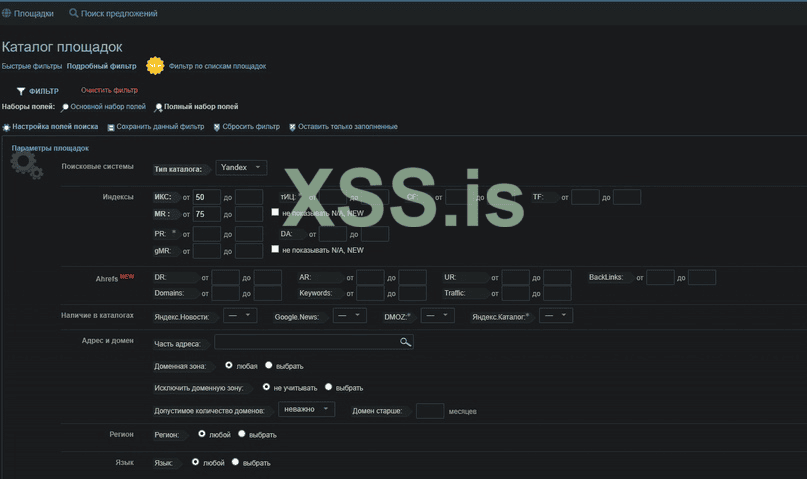Click Сбросить фильтр link
Screen dimensions: 807x479
(251, 127)
